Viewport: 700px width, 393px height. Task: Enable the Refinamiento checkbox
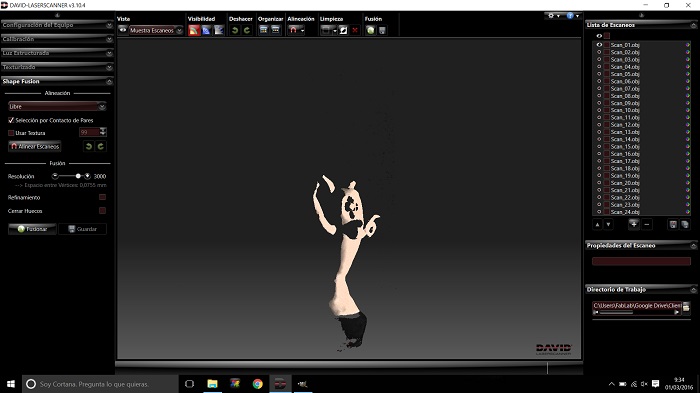102,197
